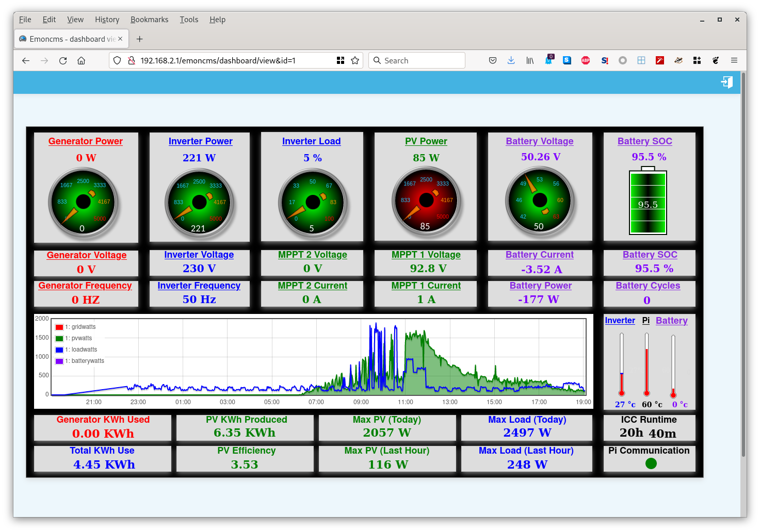This screenshot has width=760, height=532.
Task: Open a new tab with plus button
Action: (139, 39)
